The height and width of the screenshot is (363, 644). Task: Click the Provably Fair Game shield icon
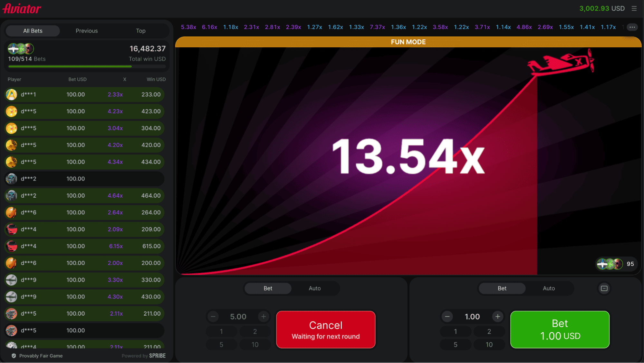click(x=14, y=356)
